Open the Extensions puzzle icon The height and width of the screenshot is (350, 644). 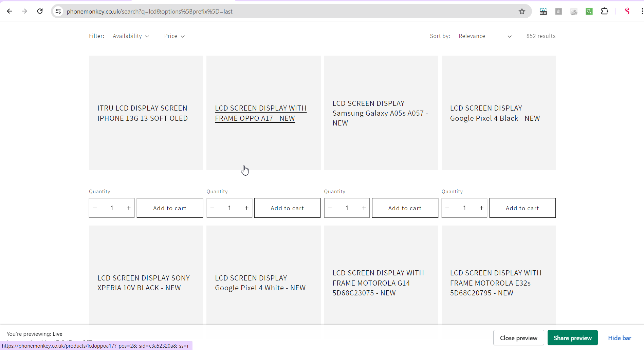coord(604,12)
